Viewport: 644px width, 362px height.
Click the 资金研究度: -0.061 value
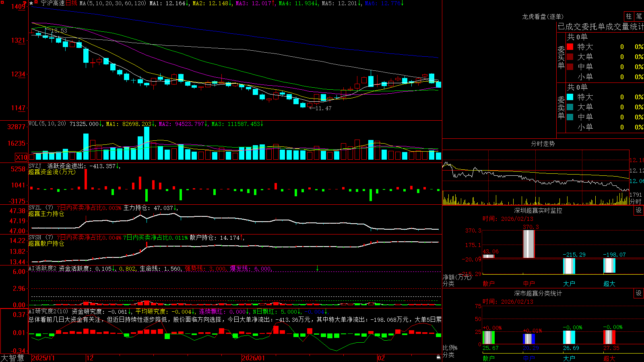99,312
